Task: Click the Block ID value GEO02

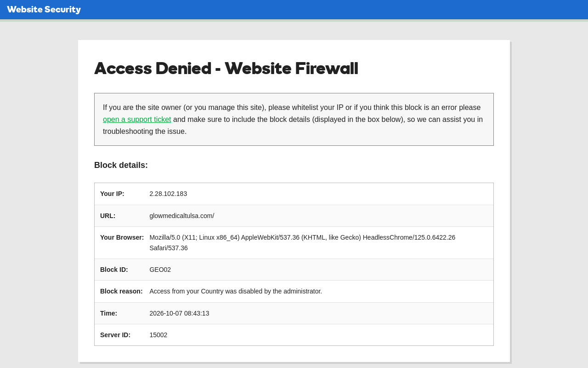Action: point(160,270)
